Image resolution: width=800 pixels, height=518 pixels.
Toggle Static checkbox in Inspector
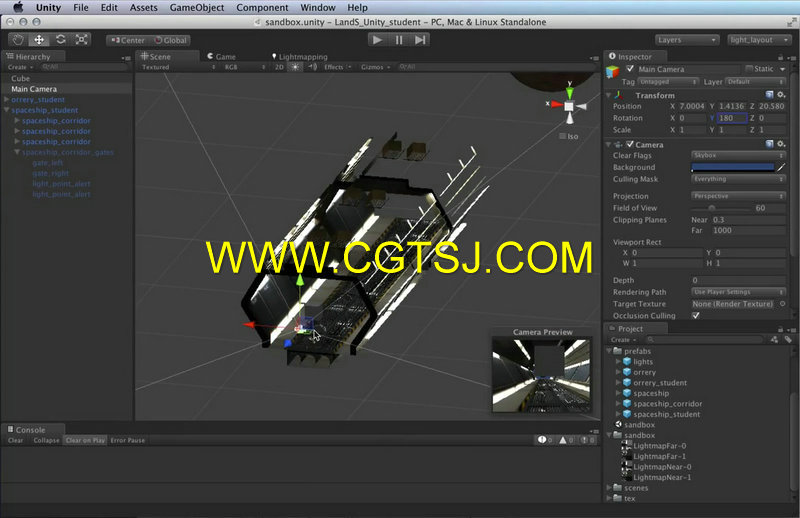coord(749,68)
